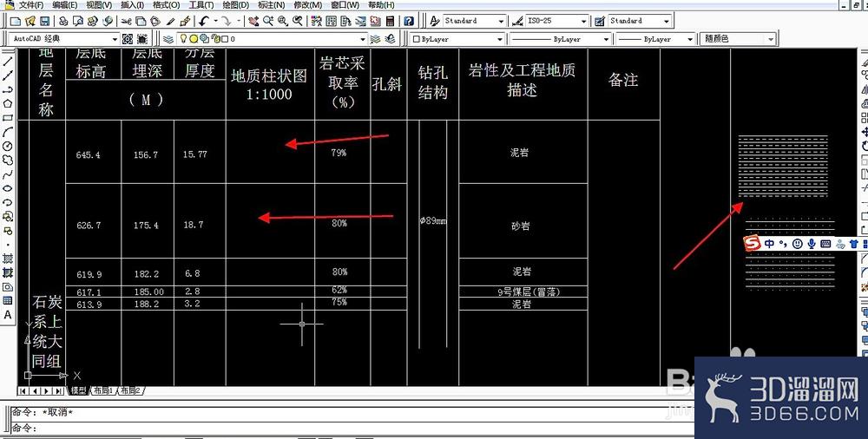Click the Pan realtime icon
Image resolution: width=868 pixels, height=439 pixels.
point(253,21)
